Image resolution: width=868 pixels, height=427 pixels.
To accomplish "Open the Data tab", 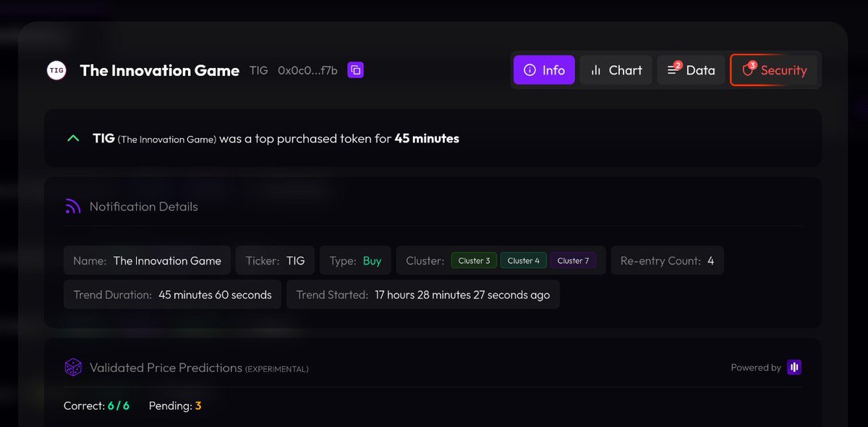I will 691,70.
